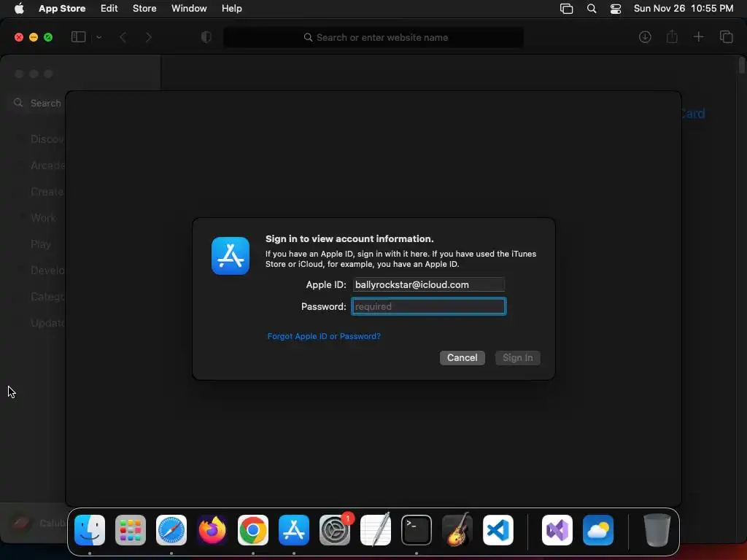747x560 pixels.
Task: Go forward with the toolbar forward arrow
Action: pyautogui.click(x=148, y=37)
